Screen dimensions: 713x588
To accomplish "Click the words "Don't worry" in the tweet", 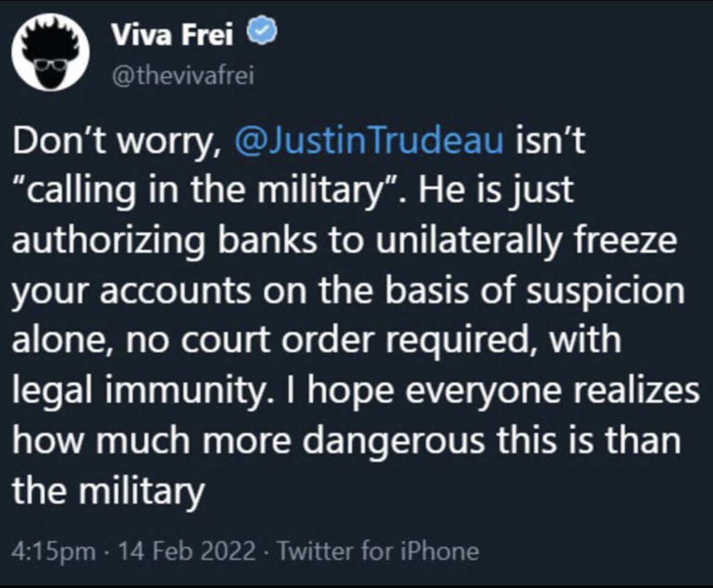I will (x=113, y=142).
